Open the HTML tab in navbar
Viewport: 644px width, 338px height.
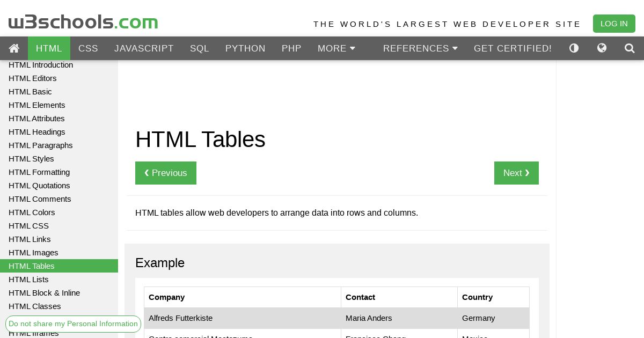pyautogui.click(x=49, y=48)
